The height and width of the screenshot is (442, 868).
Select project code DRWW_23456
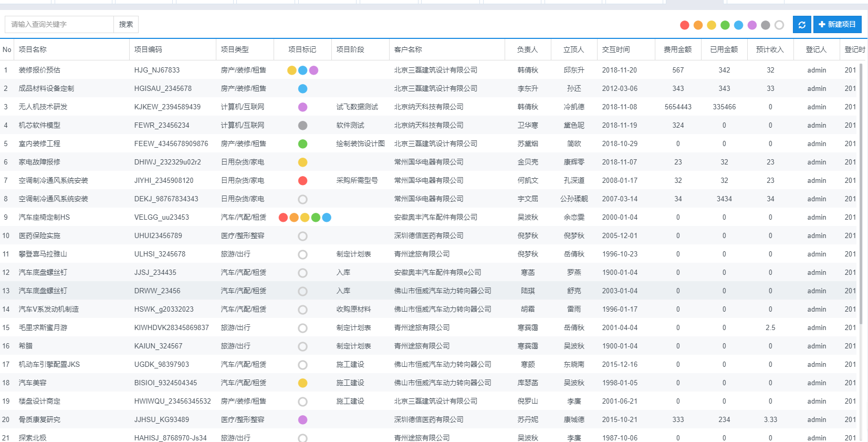pyautogui.click(x=157, y=291)
